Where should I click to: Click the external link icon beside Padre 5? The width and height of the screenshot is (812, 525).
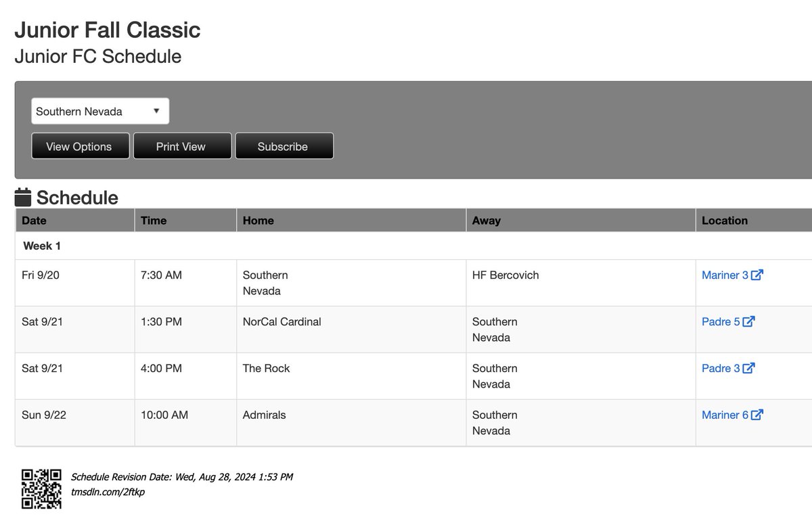pos(749,321)
